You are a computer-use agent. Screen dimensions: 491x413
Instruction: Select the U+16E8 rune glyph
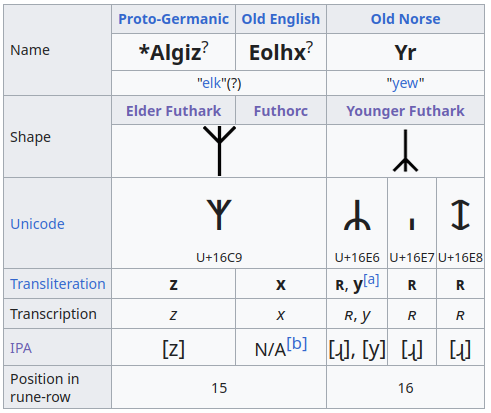pyautogui.click(x=460, y=215)
